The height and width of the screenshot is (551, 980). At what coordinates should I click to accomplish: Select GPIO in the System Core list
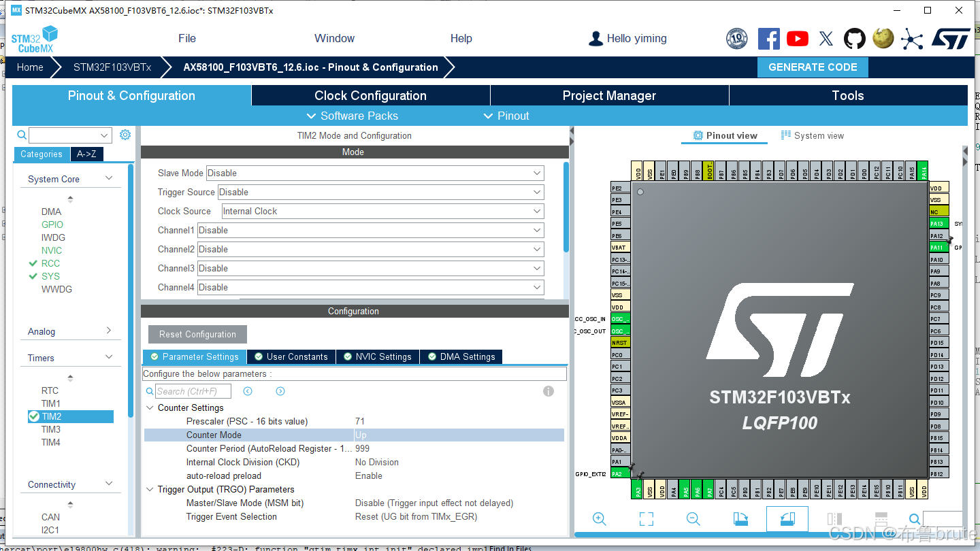click(52, 224)
